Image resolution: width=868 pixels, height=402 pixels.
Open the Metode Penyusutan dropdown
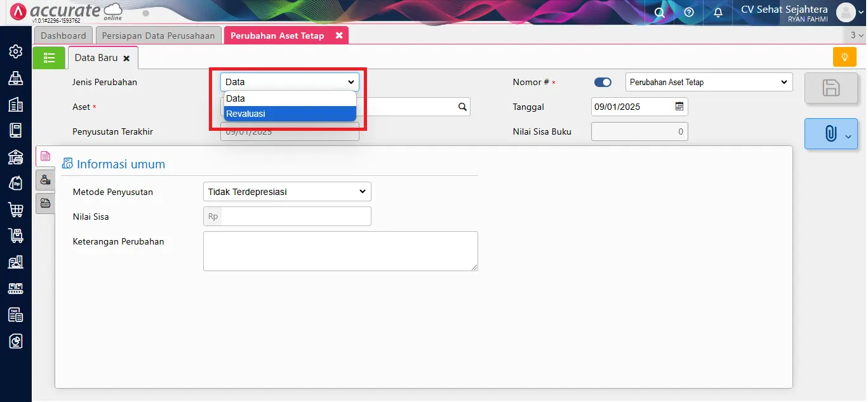[x=287, y=191]
